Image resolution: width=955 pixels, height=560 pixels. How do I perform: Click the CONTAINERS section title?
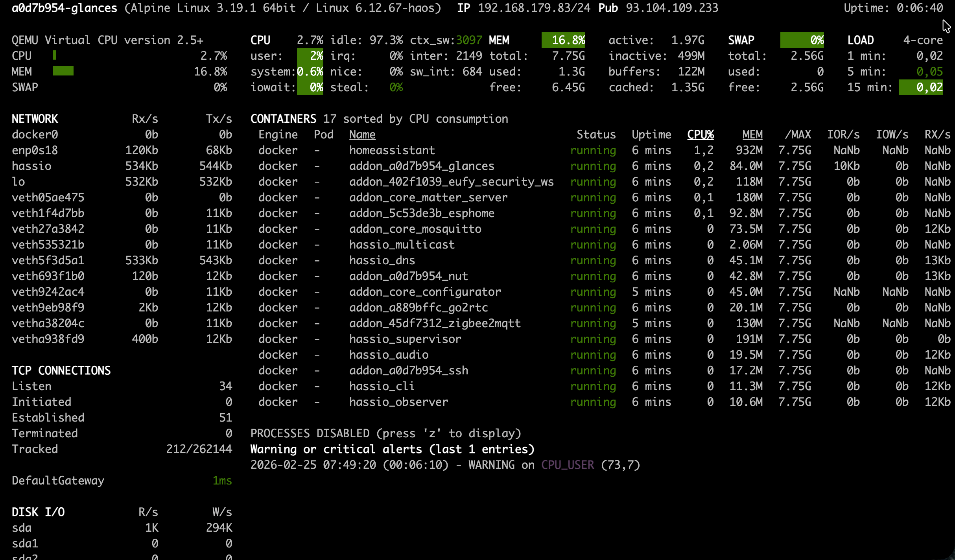click(x=283, y=119)
